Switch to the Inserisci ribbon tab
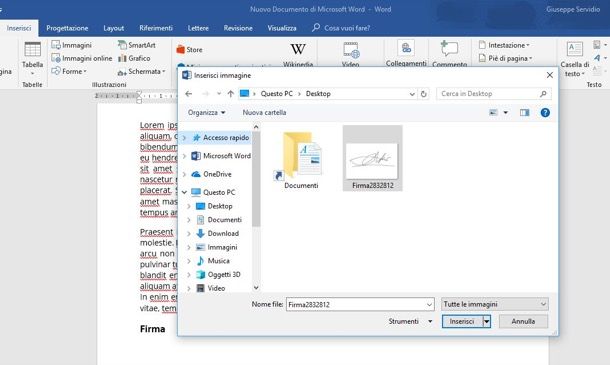Viewport: 610px width, 365px height. coord(19,28)
